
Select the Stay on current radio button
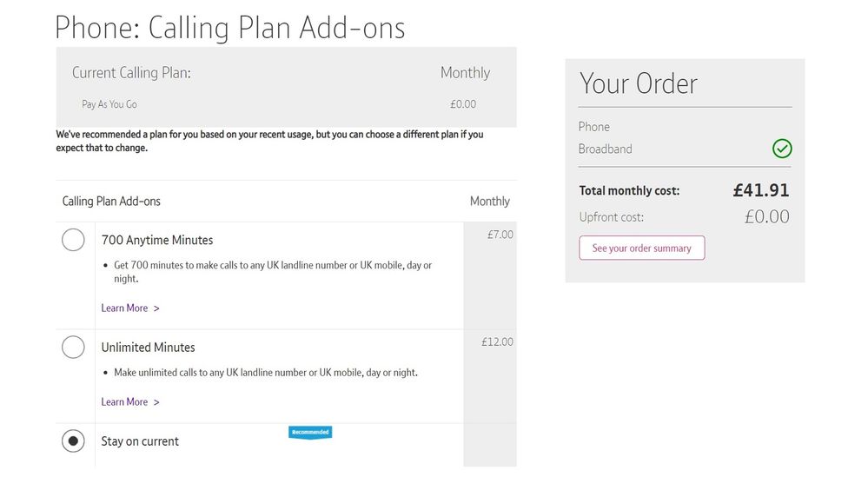tap(73, 441)
